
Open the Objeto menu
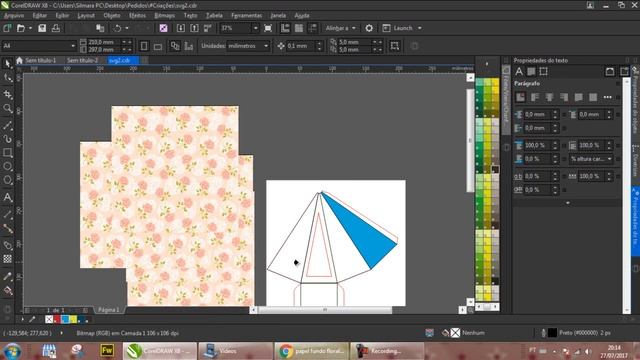112,16
